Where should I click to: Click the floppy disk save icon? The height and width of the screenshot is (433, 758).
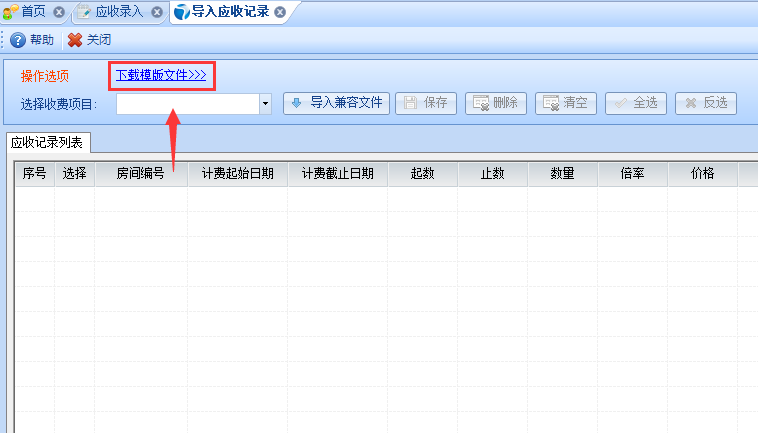pyautogui.click(x=410, y=103)
